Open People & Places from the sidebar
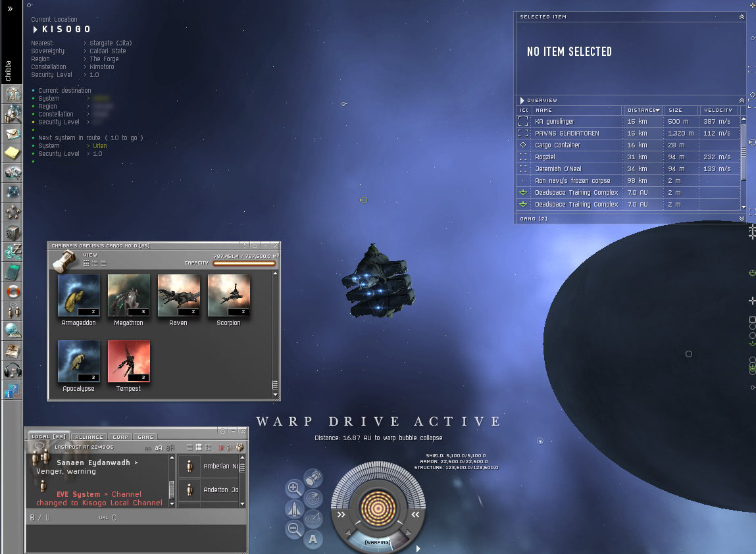Viewport: 756px width, 554px height. pyautogui.click(x=13, y=113)
